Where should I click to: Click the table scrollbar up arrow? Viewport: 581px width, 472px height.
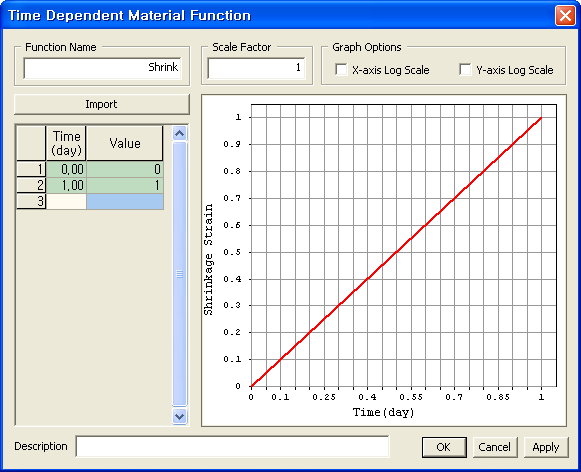(180, 133)
